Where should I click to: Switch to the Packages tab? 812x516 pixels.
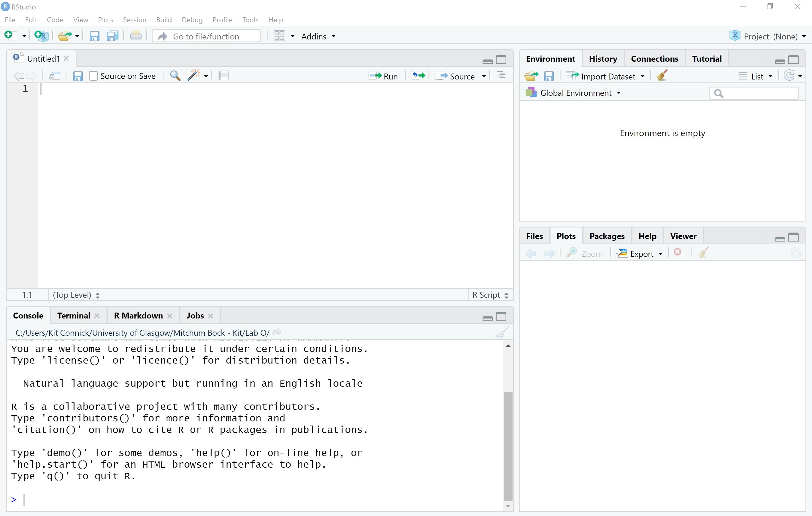point(607,236)
